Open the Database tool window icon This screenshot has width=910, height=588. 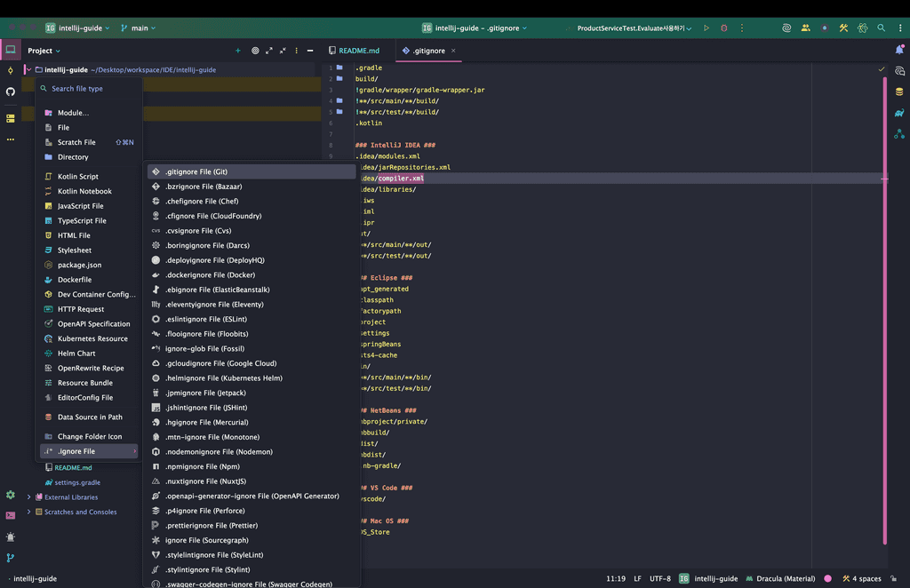coord(899,91)
